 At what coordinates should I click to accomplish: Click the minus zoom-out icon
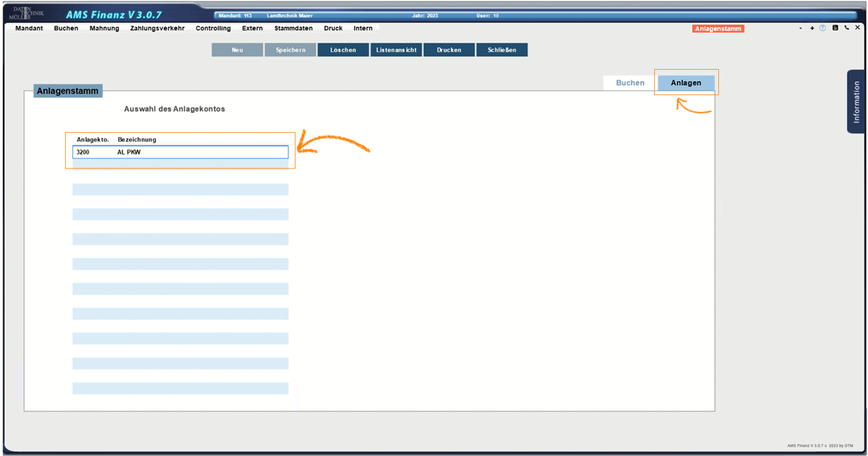(800, 28)
